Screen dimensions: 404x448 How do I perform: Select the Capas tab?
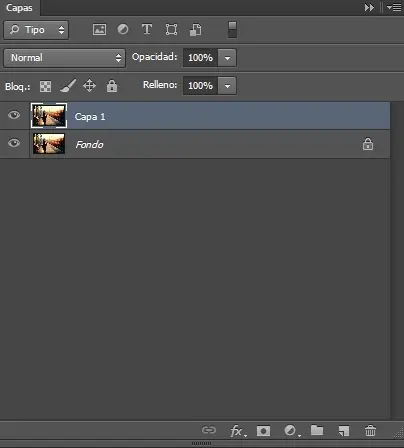pos(19,8)
